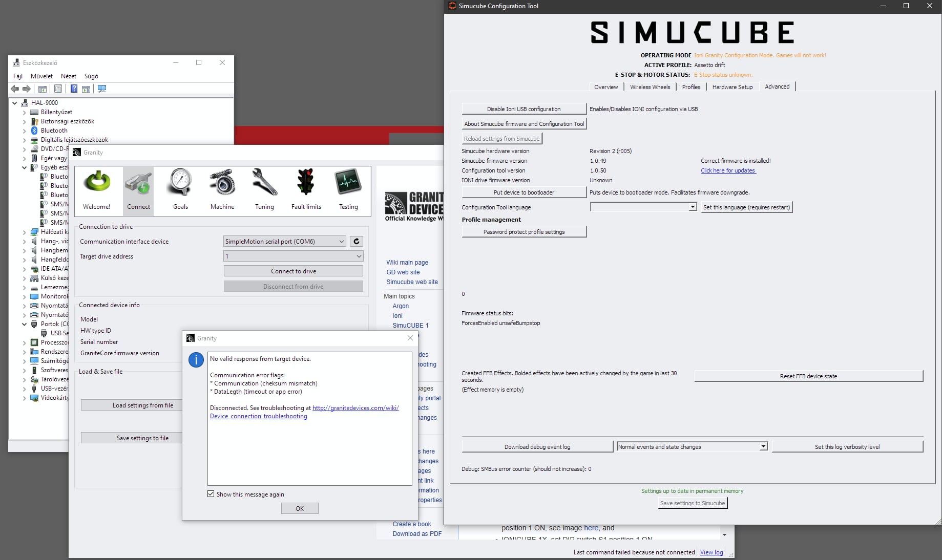Expand the Bluetooth node in device tree
942x560 pixels.
tap(24, 131)
